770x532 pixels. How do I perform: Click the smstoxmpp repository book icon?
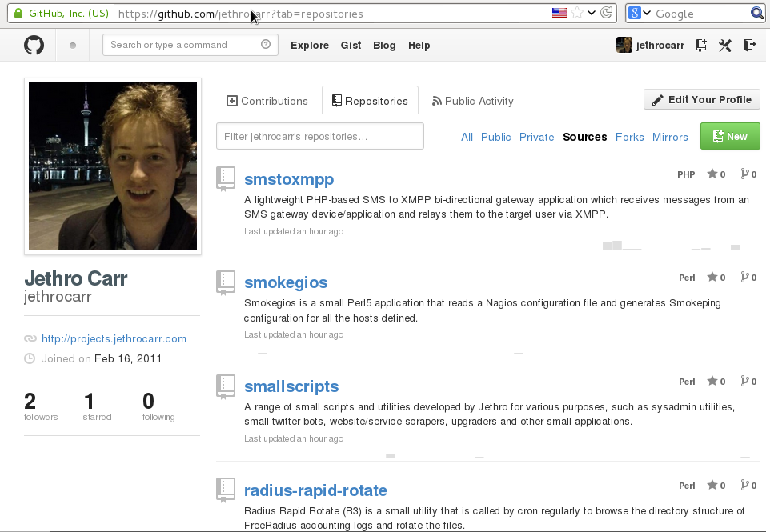click(226, 178)
